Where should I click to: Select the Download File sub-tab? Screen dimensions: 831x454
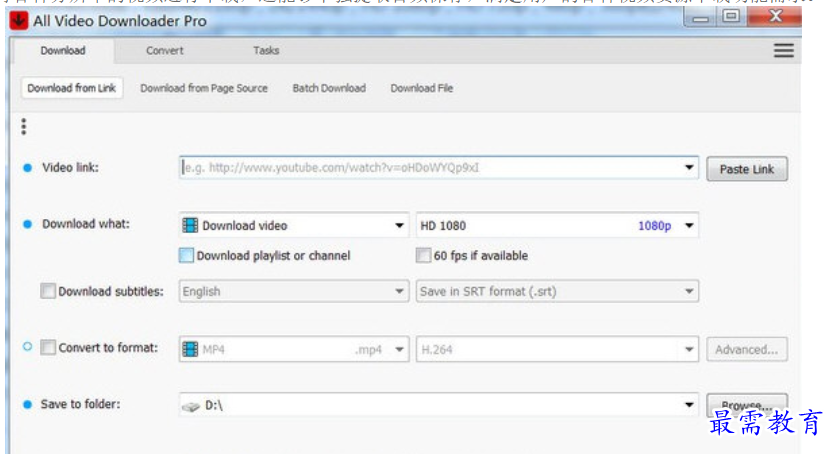(x=422, y=88)
